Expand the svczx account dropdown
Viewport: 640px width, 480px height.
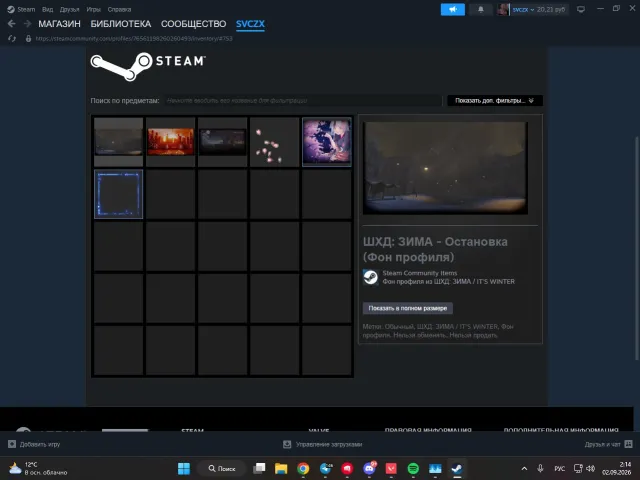coord(532,9)
